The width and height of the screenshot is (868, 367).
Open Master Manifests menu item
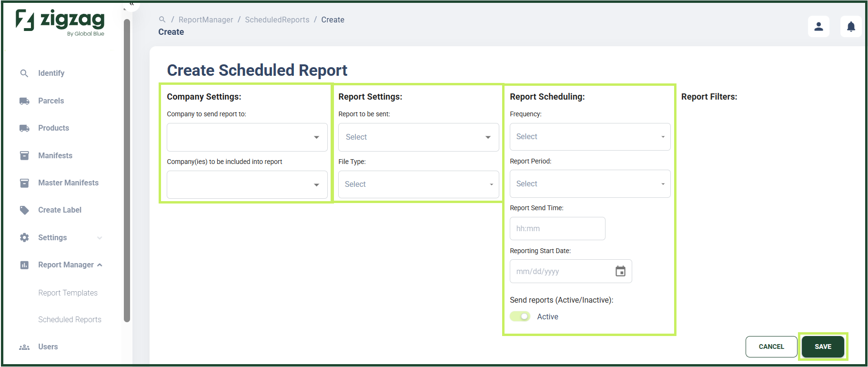(x=68, y=183)
